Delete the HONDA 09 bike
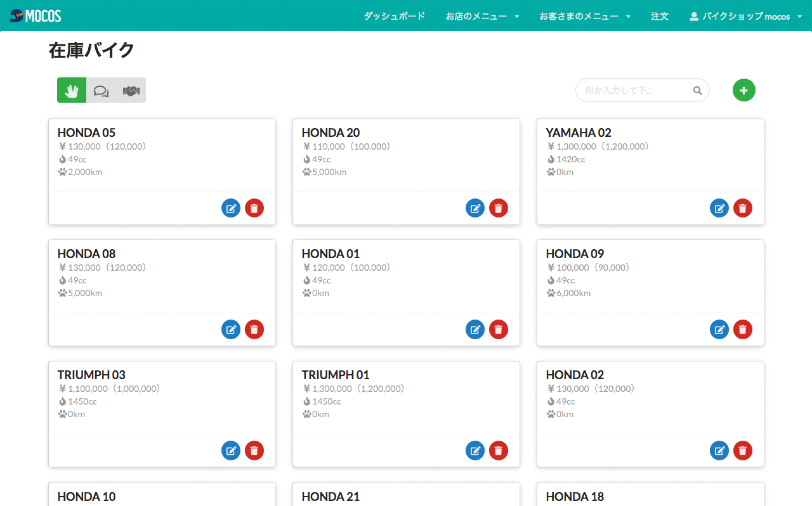The image size is (812, 506). pos(743,329)
